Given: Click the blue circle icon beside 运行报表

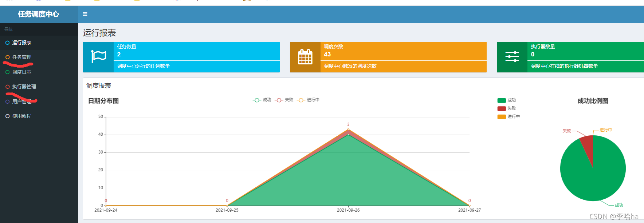Looking at the screenshot, I should [7, 43].
